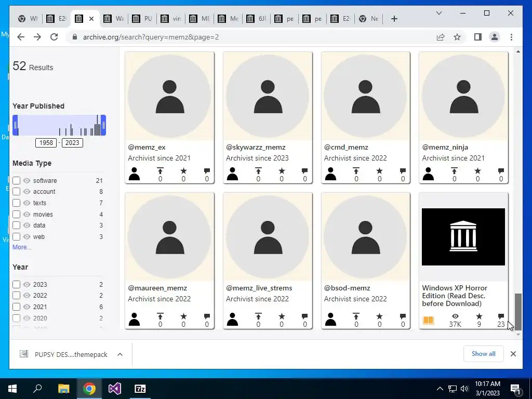Open Windows XP Horror Edition title link
Viewport: 532px width, 399px height.
(x=455, y=296)
